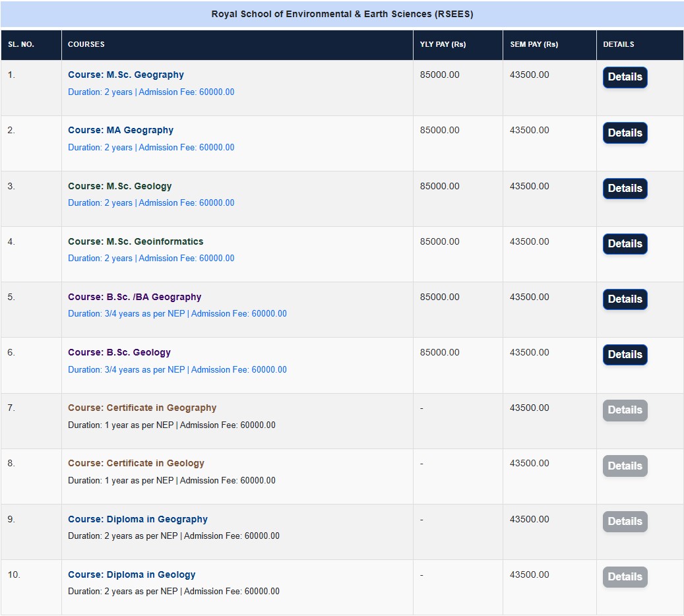Click duration line under MA Geography
684x616 pixels.
(151, 148)
